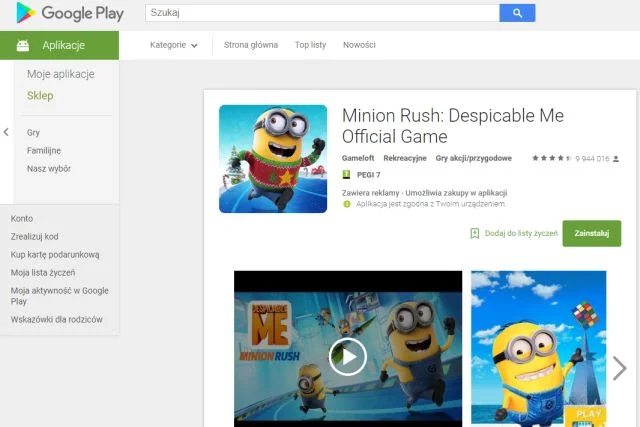
Task: Click Kup kartę podarunkową link
Action: coord(55,254)
